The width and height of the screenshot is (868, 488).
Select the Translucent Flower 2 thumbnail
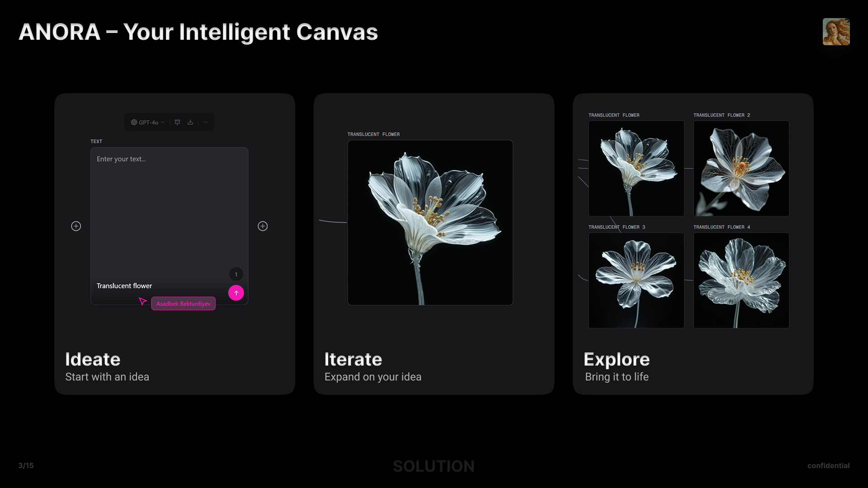741,168
